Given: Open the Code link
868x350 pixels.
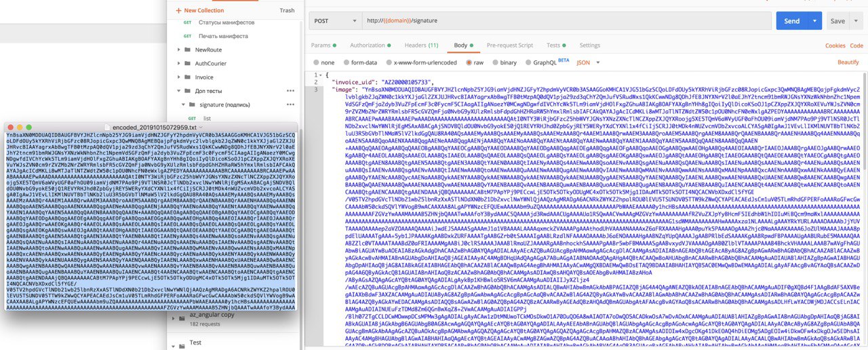Looking at the screenshot, I should [857, 45].
